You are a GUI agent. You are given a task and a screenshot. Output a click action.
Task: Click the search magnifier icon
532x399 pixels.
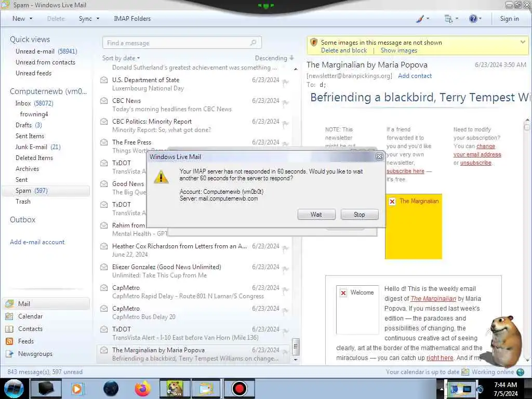click(253, 43)
